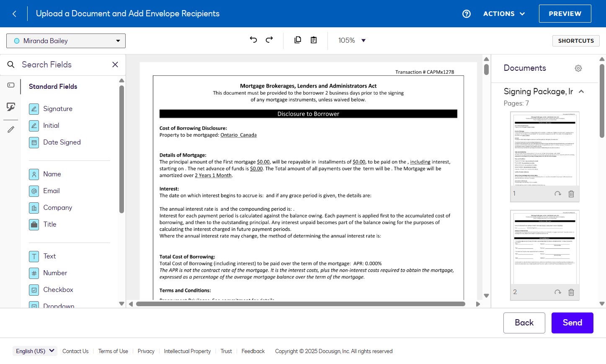The image size is (606, 364).
Task: Click 'Transaction # CAPMx1278' text
Action: click(x=425, y=72)
